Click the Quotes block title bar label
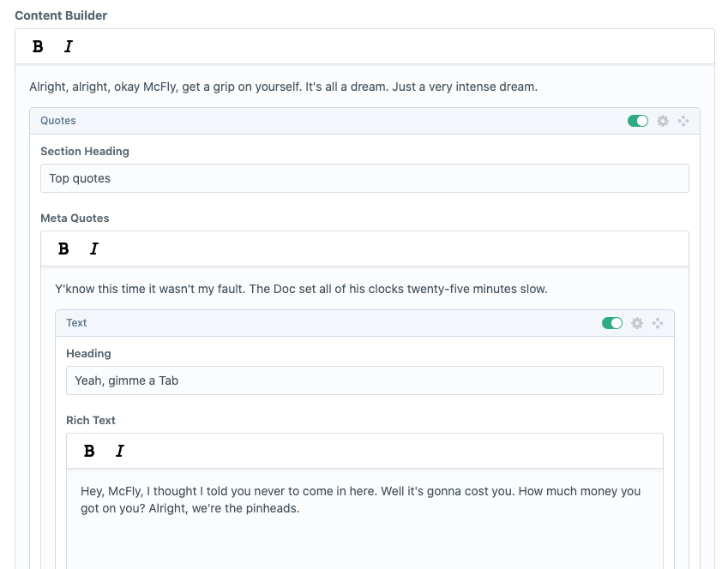This screenshot has height=569, width=728. point(58,121)
